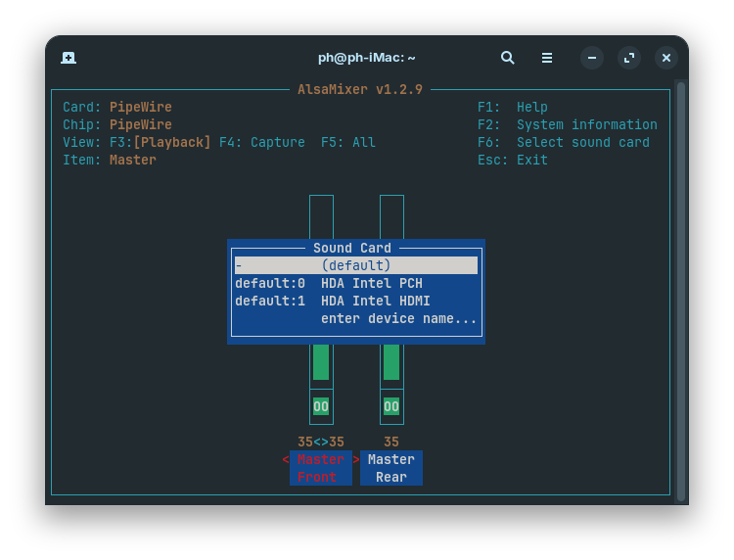Select 'enter device name...' option
Image resolution: width=734 pixels, height=560 pixels.
[x=398, y=318]
